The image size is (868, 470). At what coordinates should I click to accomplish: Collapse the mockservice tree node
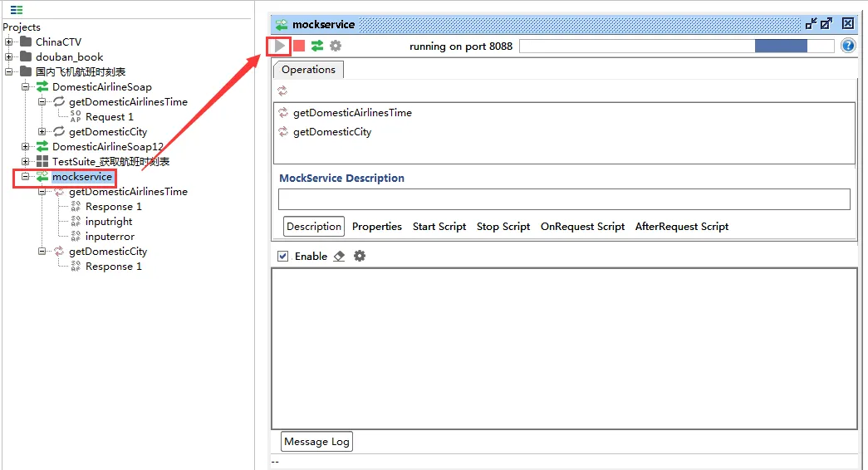click(x=26, y=177)
